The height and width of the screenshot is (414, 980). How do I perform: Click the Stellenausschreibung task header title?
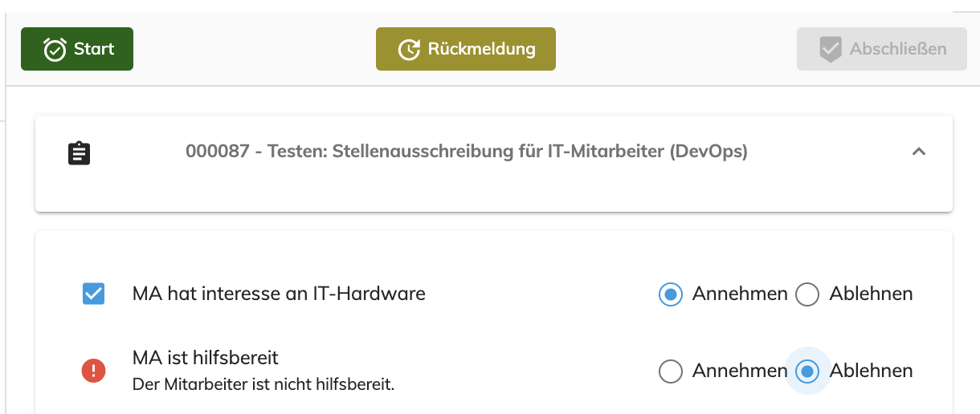467,152
